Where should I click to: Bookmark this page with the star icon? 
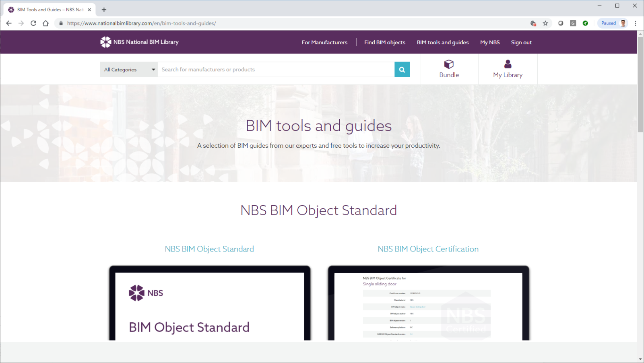point(545,23)
